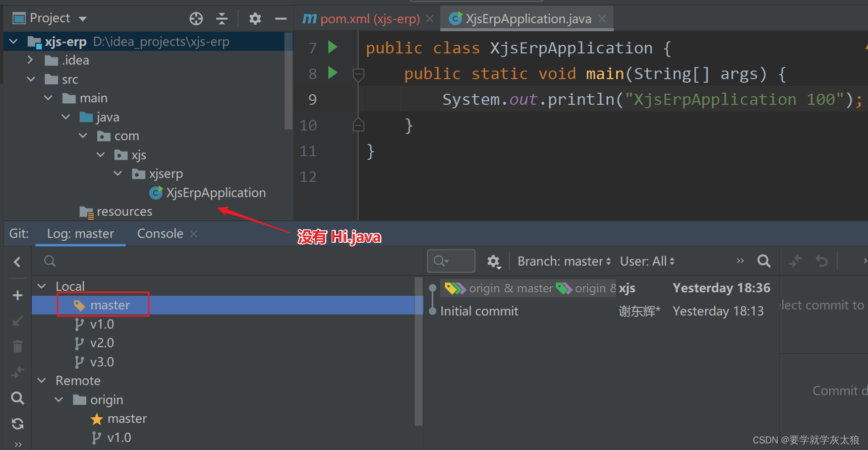Select the local master branch
Image resolution: width=868 pixels, height=450 pixels.
[110, 305]
